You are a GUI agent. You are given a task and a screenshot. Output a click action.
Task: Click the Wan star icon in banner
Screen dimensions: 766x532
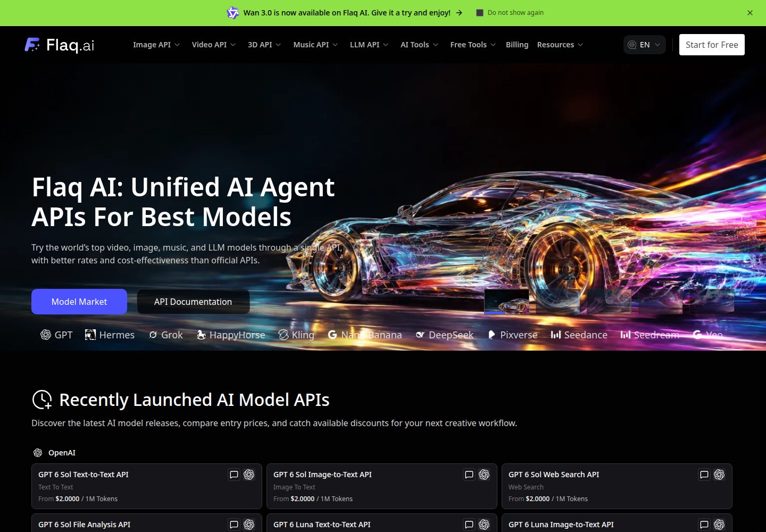point(233,13)
